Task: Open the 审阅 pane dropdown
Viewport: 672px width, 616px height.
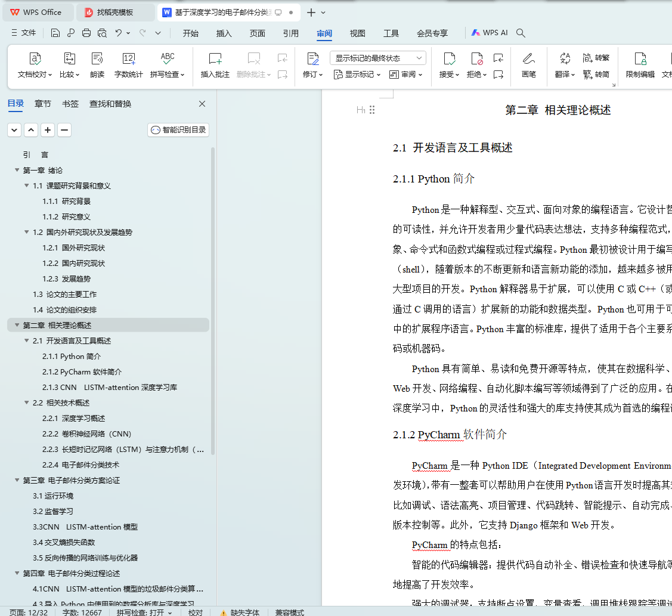Action: point(406,75)
